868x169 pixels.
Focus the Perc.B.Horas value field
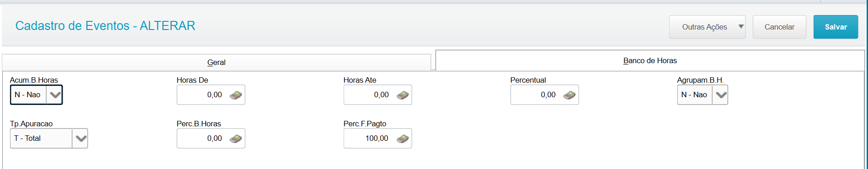point(203,139)
